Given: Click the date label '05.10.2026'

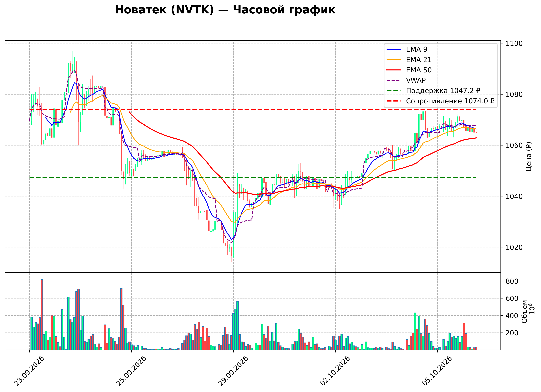Looking at the screenshot, I should 437,371.
